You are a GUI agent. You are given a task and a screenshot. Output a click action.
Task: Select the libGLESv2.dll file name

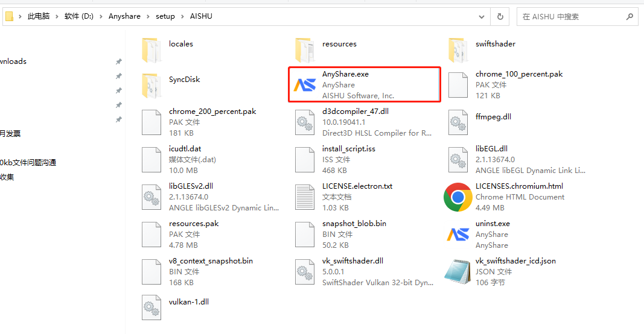tap(191, 186)
